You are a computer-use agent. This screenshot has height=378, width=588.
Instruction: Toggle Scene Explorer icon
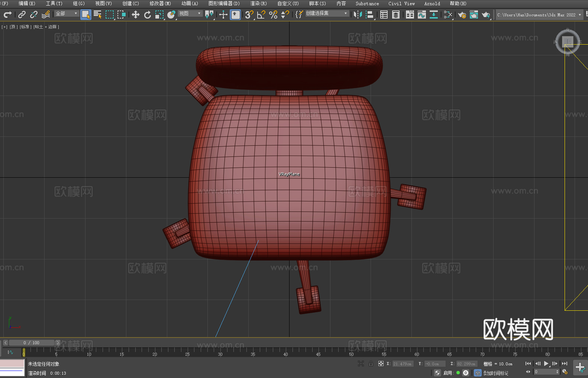[x=384, y=14]
